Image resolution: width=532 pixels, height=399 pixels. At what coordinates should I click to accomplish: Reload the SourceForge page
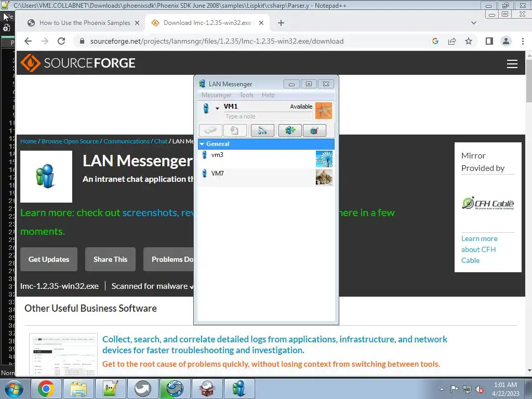tap(61, 41)
